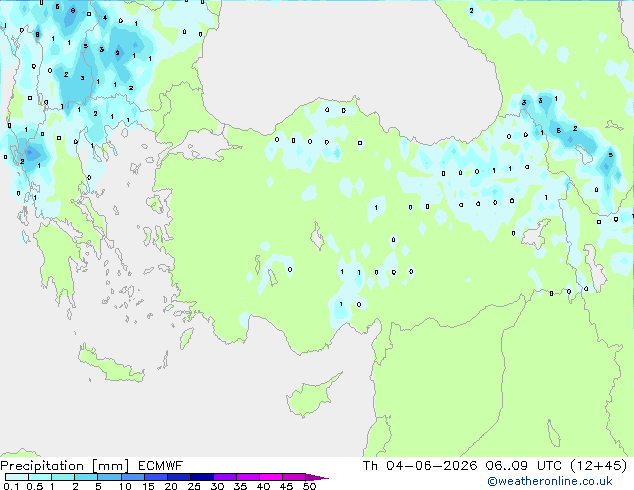Viewport: 634px width, 490px height.
Task: Click the island of Cyprus on the map
Action: pos(309,398)
